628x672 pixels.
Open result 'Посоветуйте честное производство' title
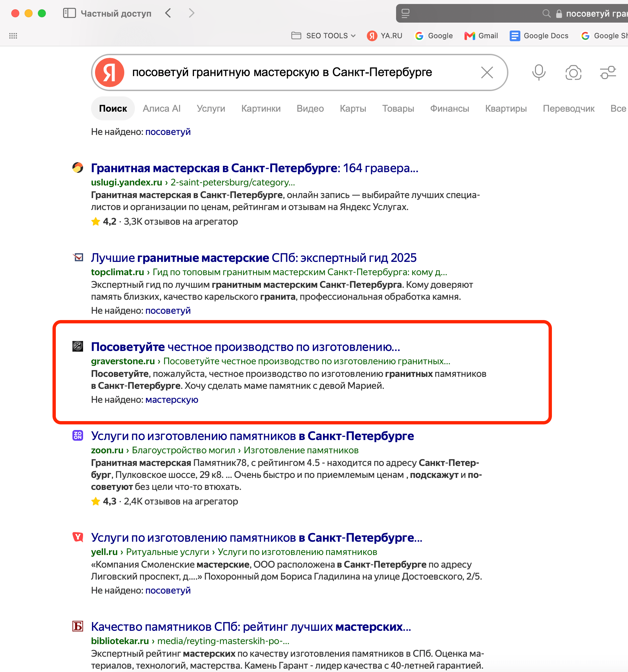click(246, 347)
